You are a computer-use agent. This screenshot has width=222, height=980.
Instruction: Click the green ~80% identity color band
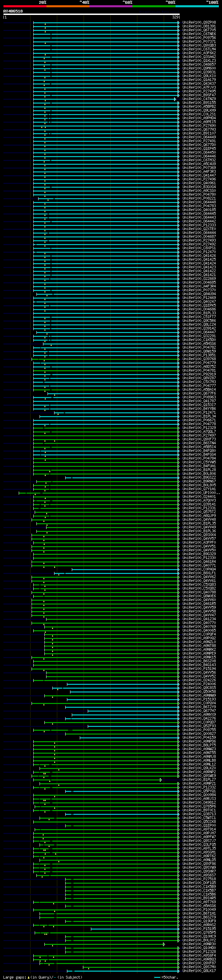click(154, 6)
